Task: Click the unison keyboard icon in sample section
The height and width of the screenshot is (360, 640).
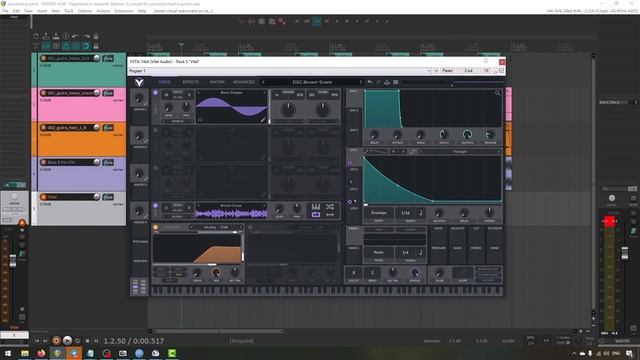Action: click(x=316, y=207)
